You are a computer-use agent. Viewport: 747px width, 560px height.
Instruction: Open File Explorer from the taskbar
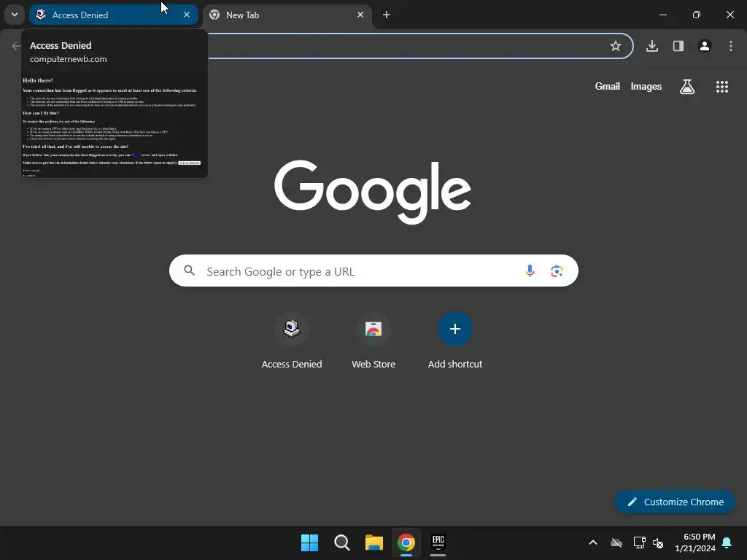point(374,542)
